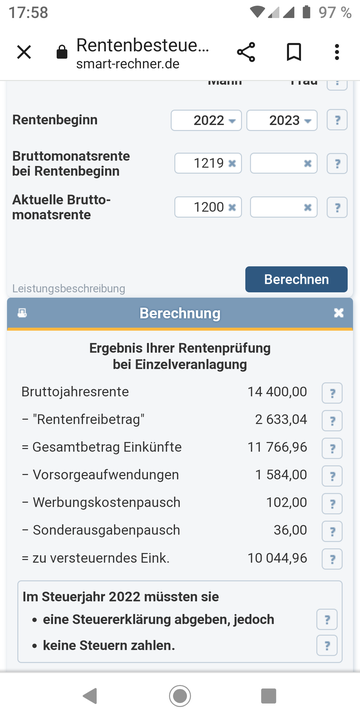
Task: Click the Berechnen button
Action: point(296,279)
